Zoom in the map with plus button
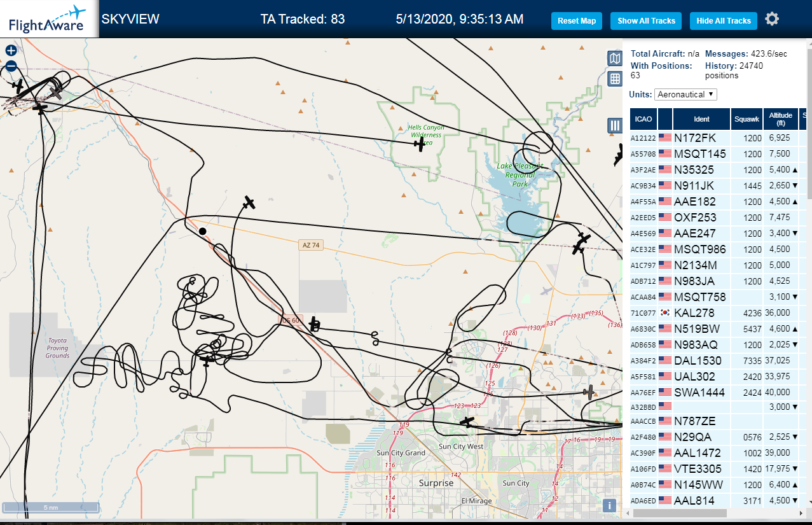 pyautogui.click(x=11, y=50)
